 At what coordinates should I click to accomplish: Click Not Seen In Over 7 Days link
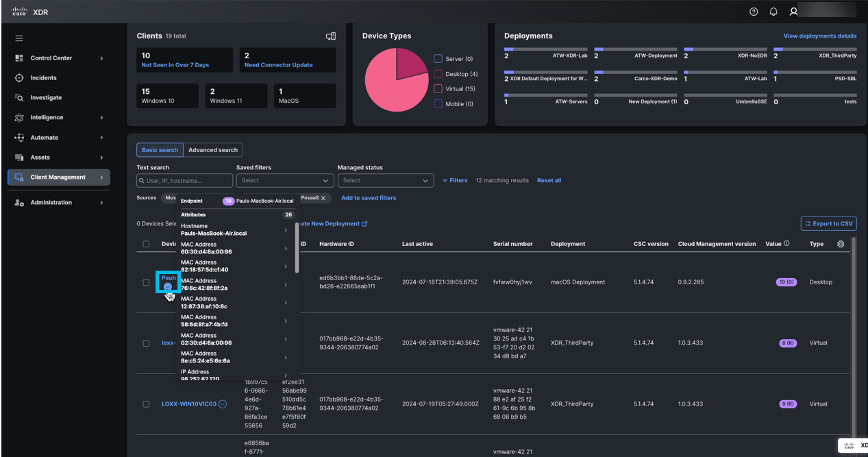point(175,65)
